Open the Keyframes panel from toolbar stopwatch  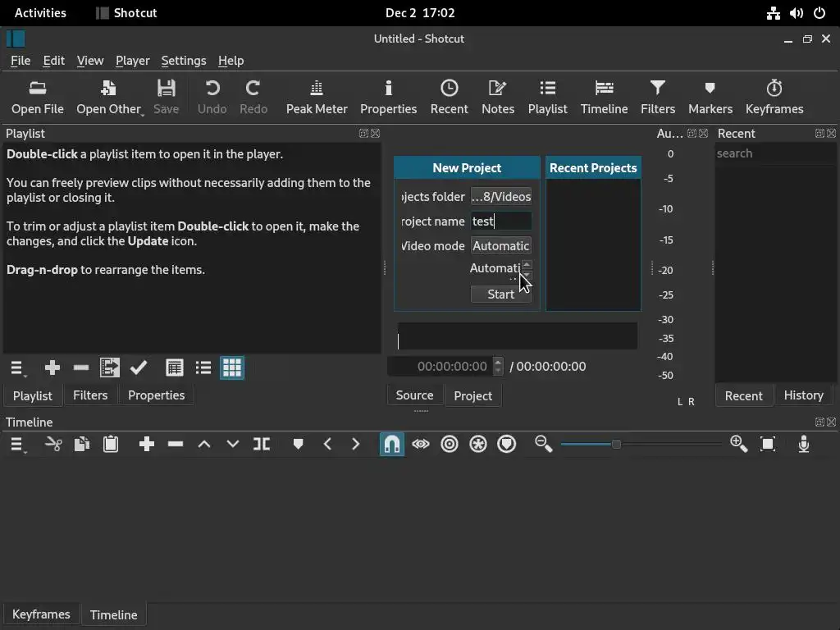click(x=774, y=97)
